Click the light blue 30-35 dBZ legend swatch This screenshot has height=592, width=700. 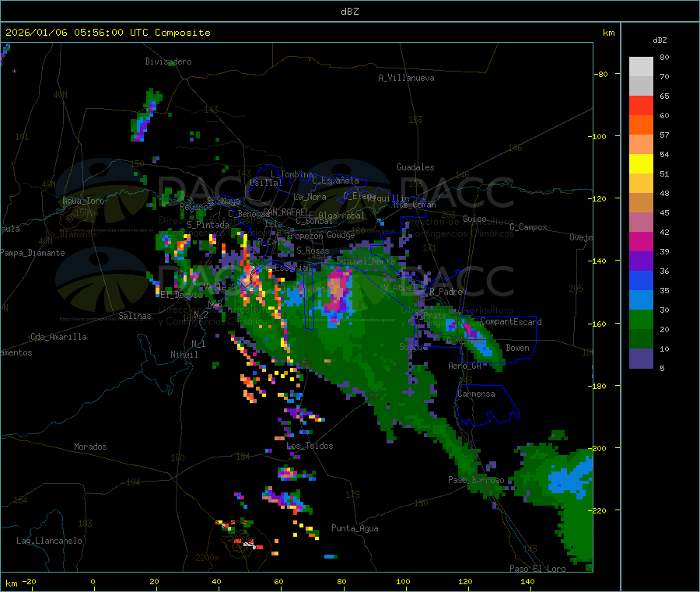point(641,300)
